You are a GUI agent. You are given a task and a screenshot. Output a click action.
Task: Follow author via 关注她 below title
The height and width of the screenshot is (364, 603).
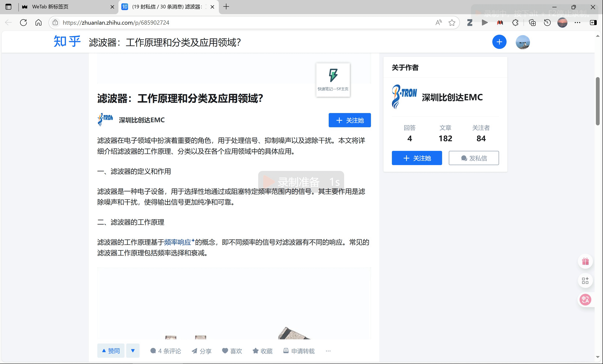[x=350, y=120]
